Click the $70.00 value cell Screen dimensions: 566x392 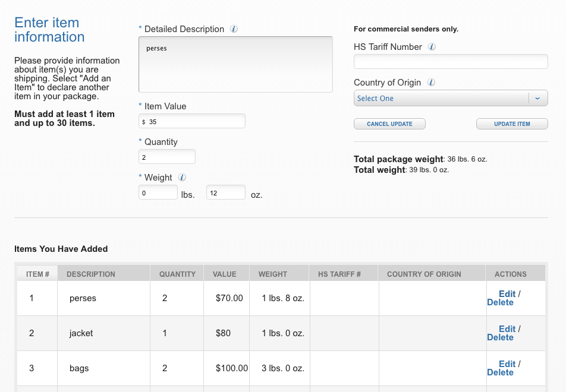click(227, 298)
